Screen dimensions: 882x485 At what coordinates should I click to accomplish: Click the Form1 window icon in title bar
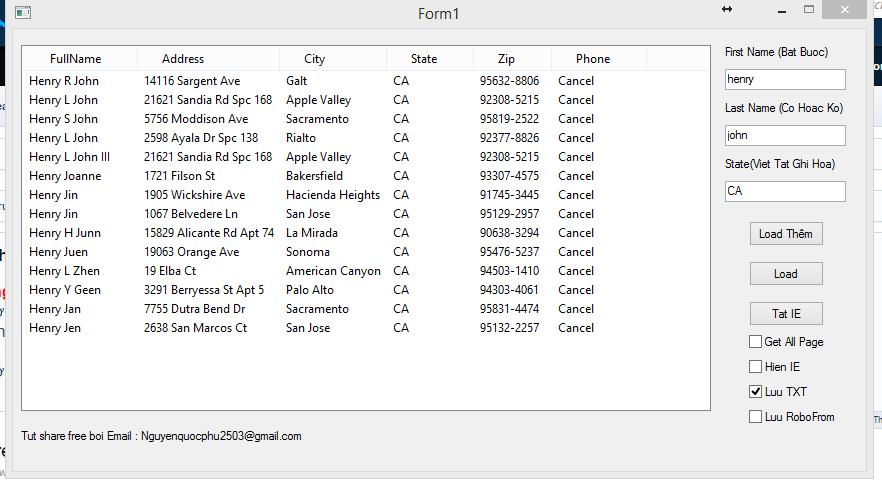pyautogui.click(x=23, y=12)
